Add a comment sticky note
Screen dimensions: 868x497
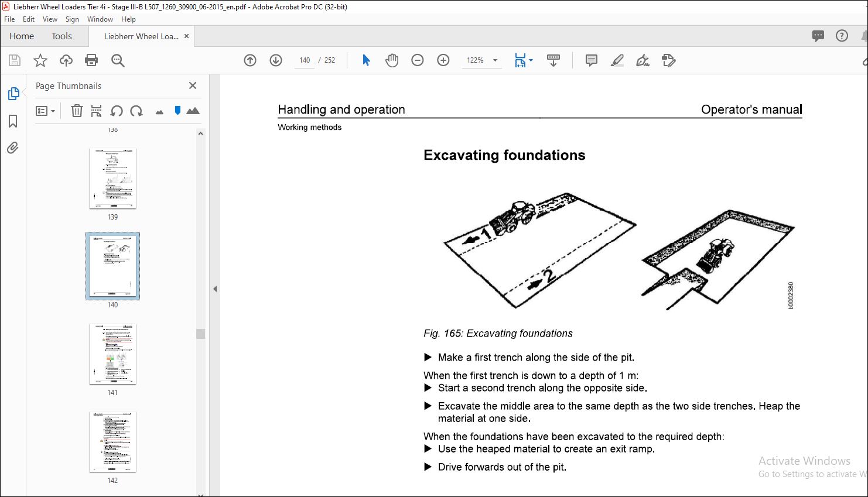click(x=592, y=60)
